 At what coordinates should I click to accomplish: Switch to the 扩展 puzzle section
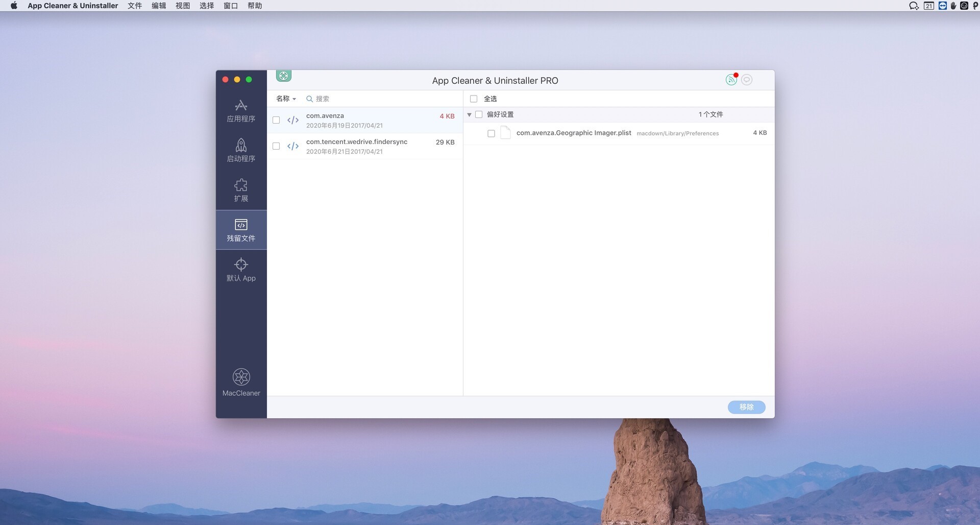coord(241,190)
